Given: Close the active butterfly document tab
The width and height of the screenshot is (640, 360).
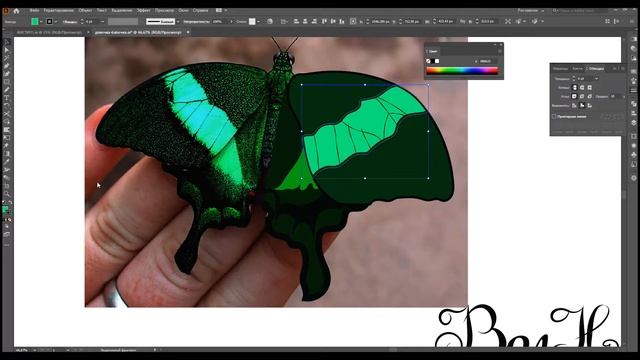Looking at the screenshot, I should (x=188, y=32).
